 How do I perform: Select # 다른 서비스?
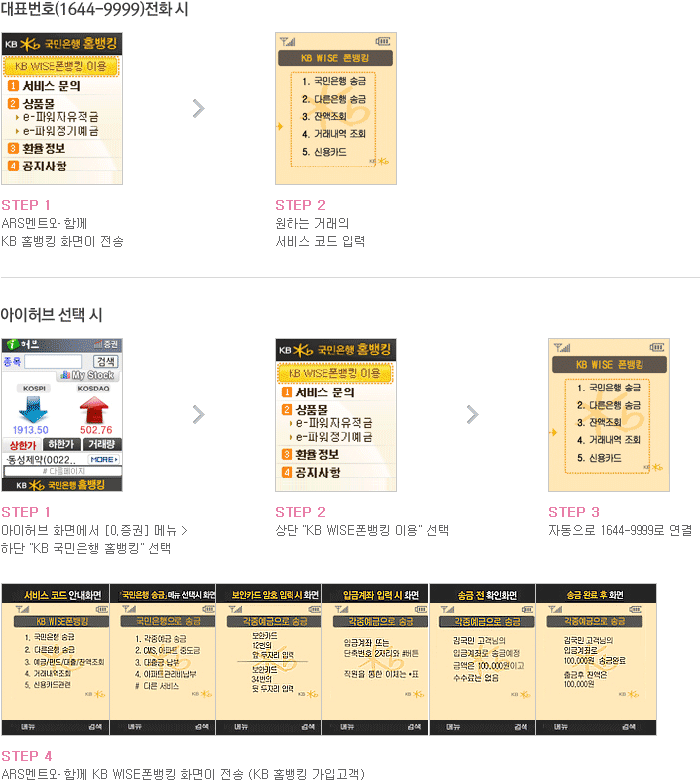pyautogui.click(x=157, y=686)
